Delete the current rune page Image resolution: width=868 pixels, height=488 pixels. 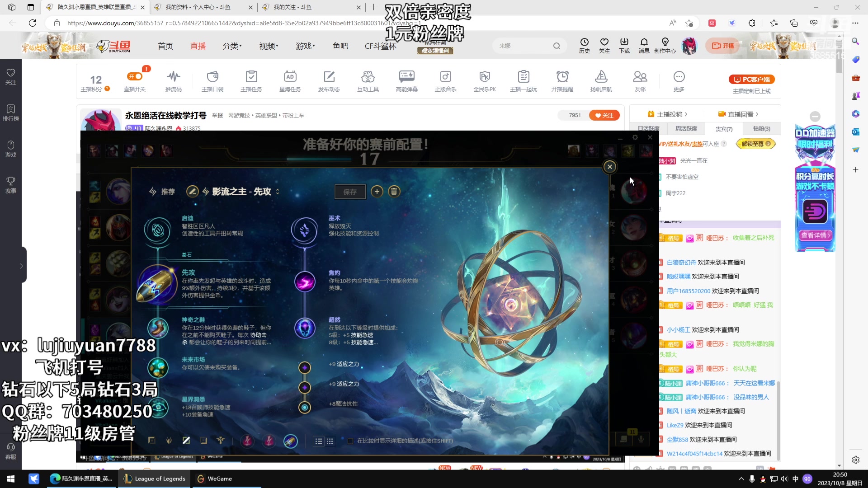(394, 192)
